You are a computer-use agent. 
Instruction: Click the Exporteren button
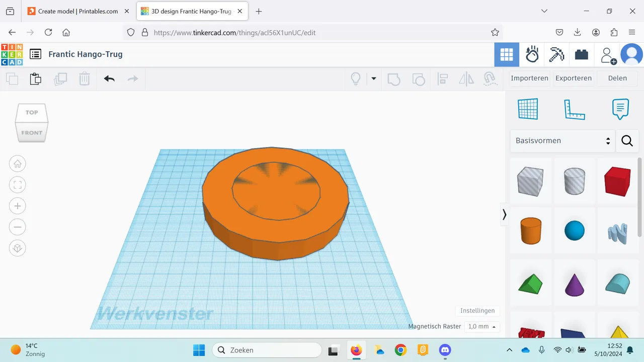pyautogui.click(x=574, y=78)
